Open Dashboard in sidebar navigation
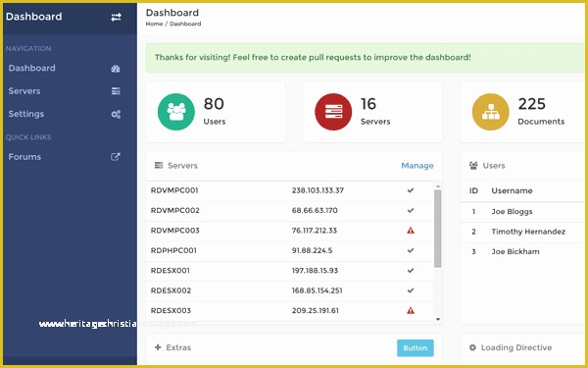 point(32,68)
